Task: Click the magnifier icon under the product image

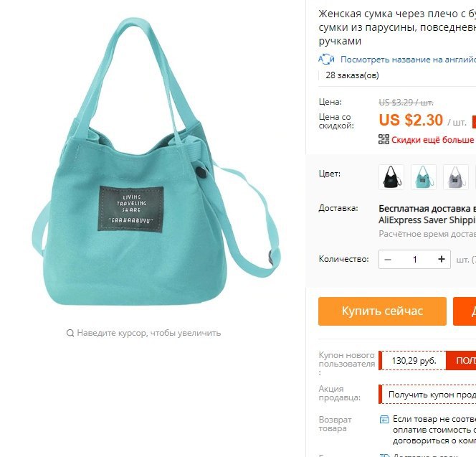Action: click(x=70, y=333)
